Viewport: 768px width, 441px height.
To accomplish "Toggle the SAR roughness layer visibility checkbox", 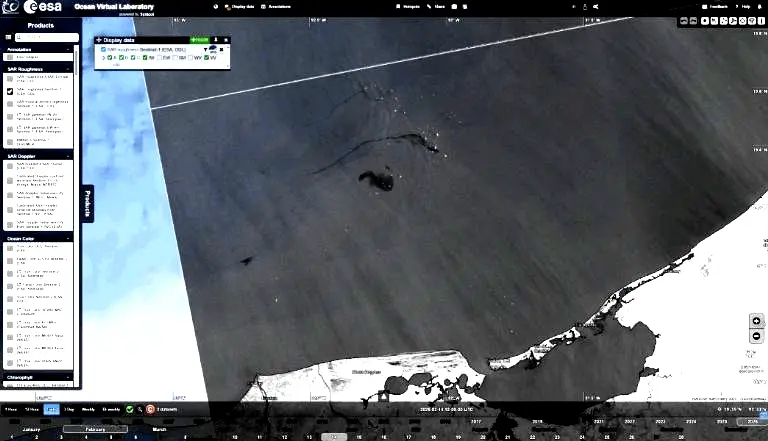I will (x=103, y=48).
